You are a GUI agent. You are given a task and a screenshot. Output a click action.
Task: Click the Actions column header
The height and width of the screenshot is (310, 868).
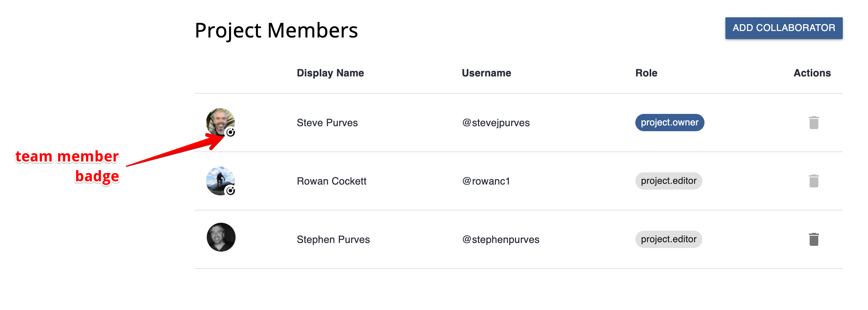812,73
